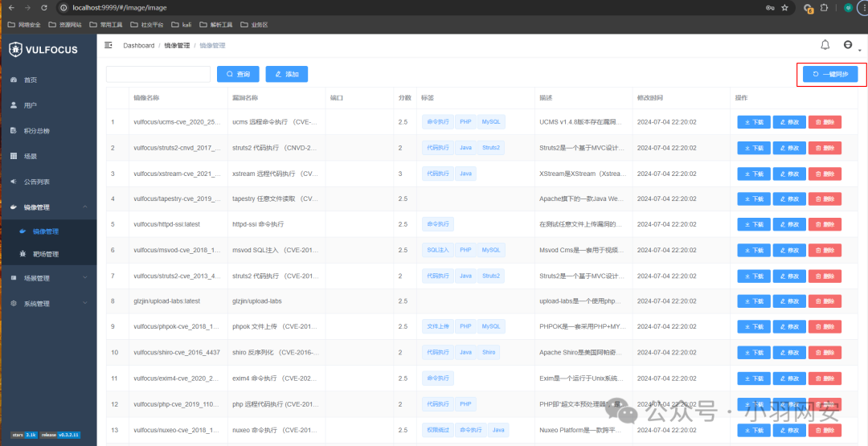Edit the exim4-cve_2020 row

pos(789,378)
